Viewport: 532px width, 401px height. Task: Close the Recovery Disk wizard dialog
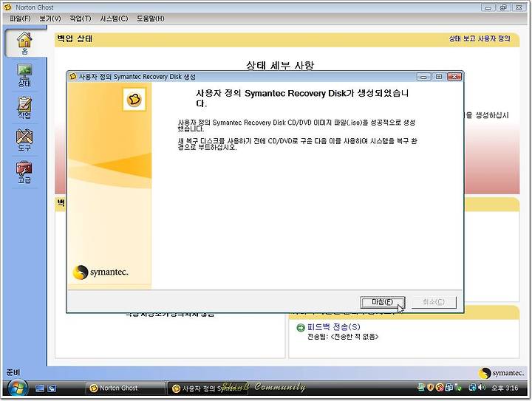pyautogui.click(x=454, y=77)
